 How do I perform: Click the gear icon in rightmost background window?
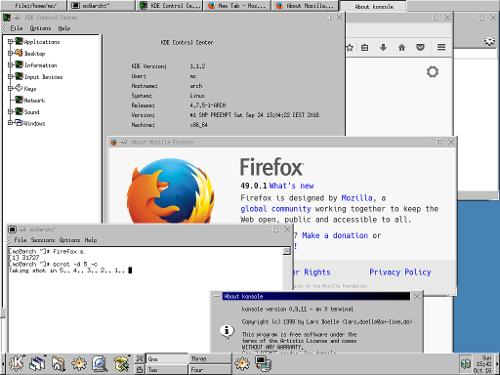489,42
